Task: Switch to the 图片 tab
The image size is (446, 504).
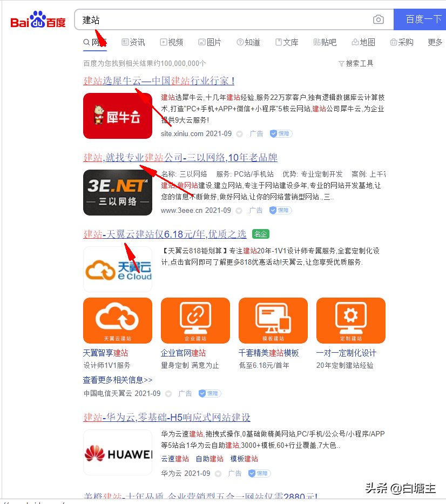Action: pyautogui.click(x=210, y=42)
